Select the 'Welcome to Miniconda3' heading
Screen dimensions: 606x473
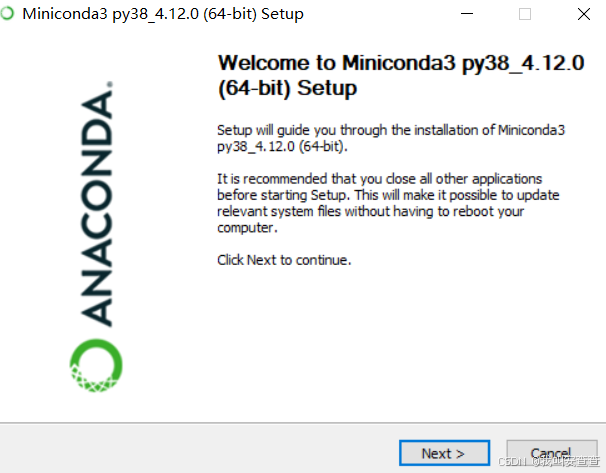pos(401,63)
